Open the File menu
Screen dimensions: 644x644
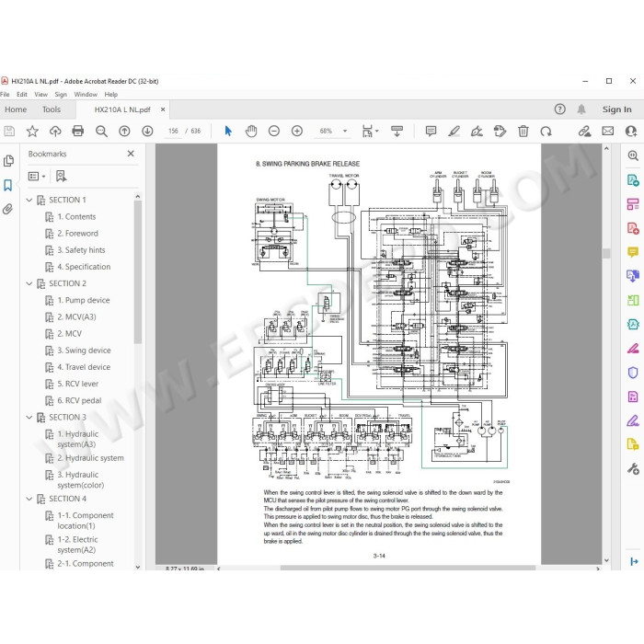pos(5,94)
